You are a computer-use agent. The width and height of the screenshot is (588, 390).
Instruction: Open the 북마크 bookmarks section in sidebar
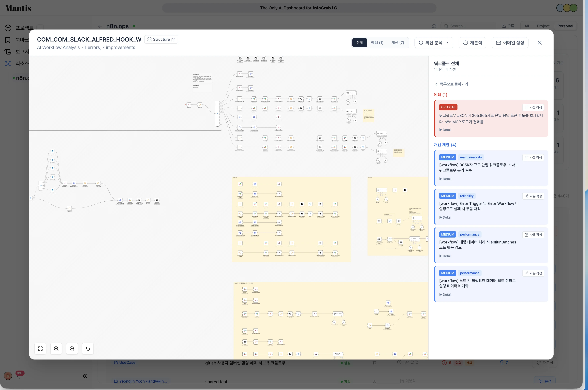[x=8, y=40]
